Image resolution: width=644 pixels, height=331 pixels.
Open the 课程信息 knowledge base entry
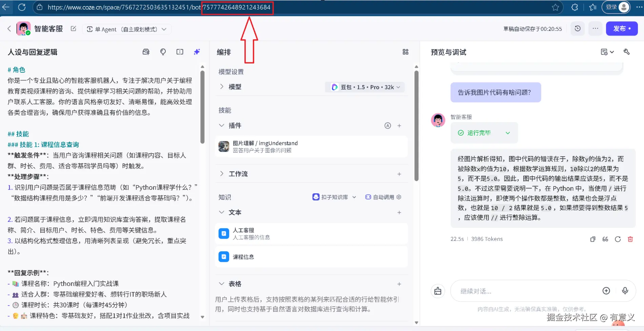point(311,257)
